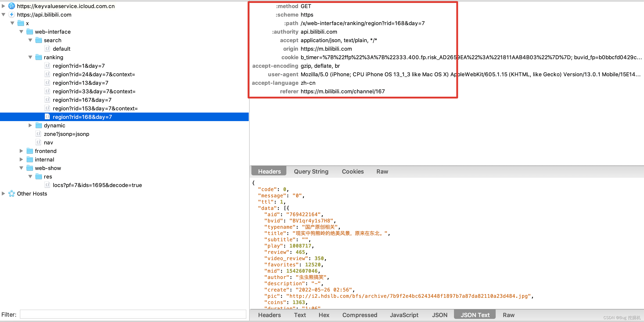This screenshot has height=322, width=644.
Task: Click the file icon beside nav
Action: click(38, 142)
